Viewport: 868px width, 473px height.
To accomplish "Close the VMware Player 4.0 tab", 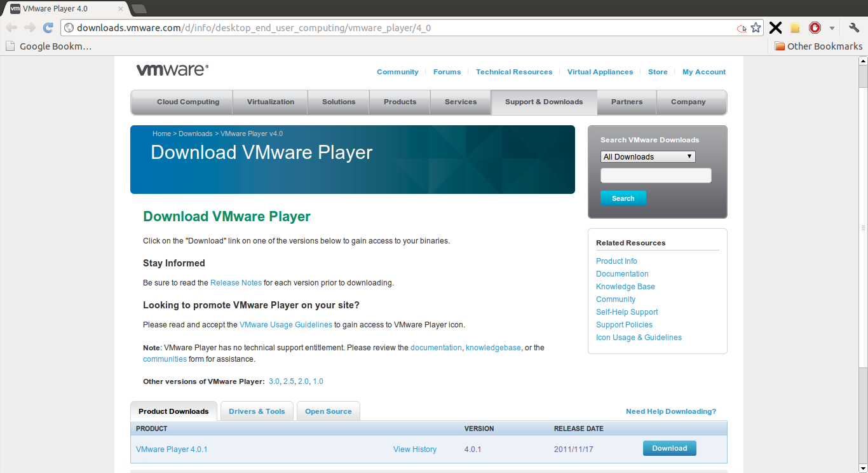I will [x=119, y=8].
